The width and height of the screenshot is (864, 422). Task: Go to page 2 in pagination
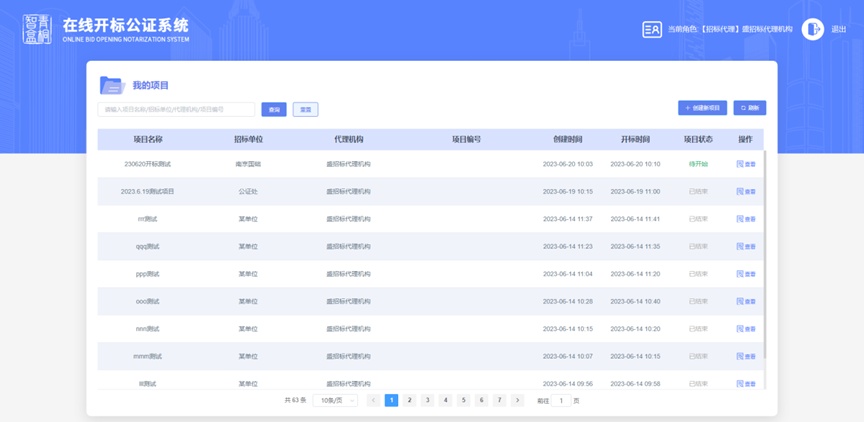(409, 400)
